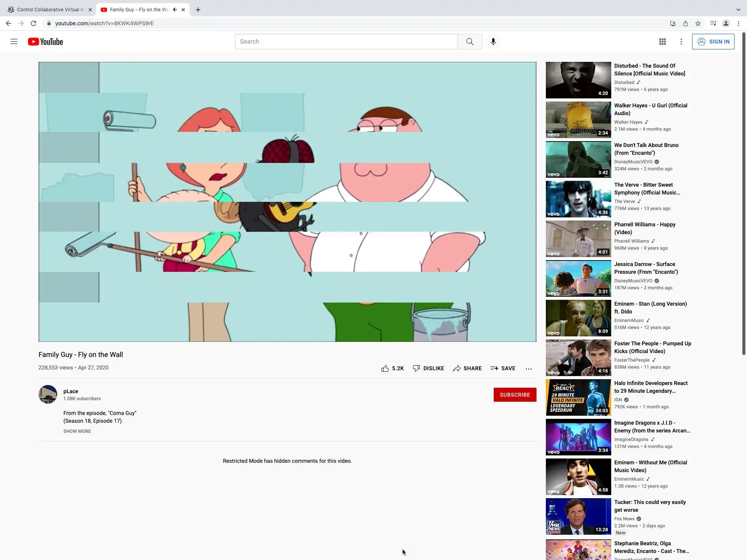Click the search magnifier button
Screen dimensions: 747x560
click(470, 42)
